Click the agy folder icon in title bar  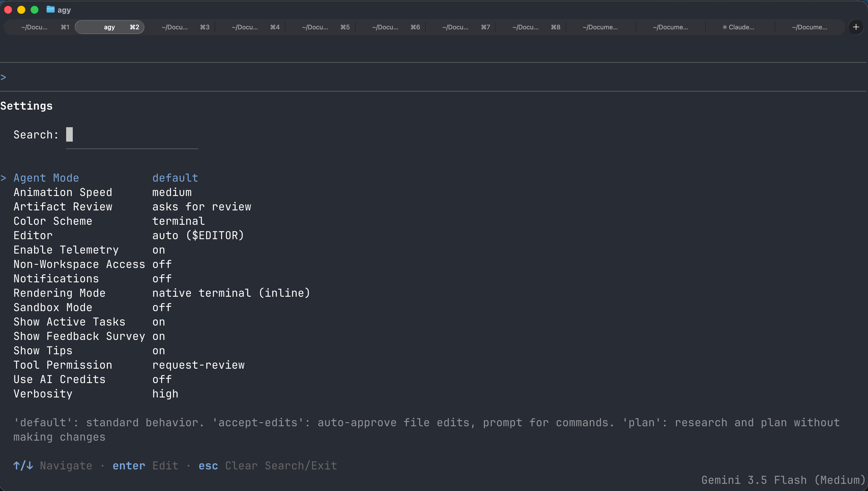tap(51, 9)
